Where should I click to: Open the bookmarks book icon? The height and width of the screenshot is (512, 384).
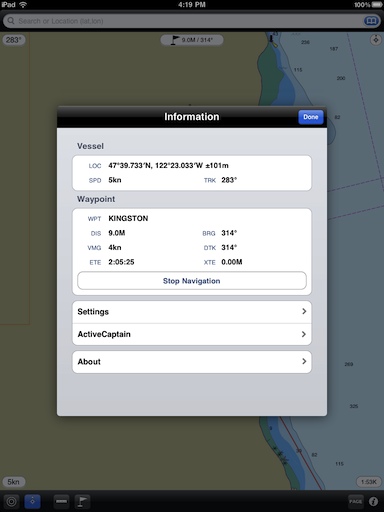click(371, 21)
